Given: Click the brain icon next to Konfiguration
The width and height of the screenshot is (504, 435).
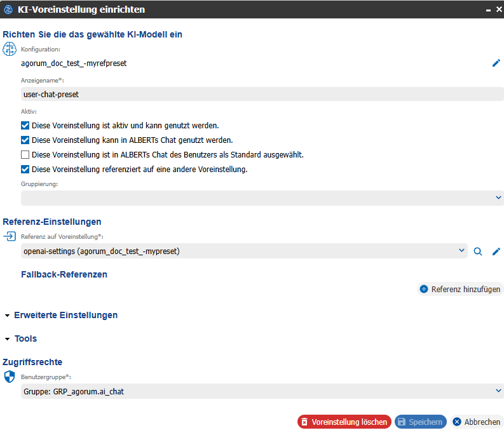Looking at the screenshot, I should tap(10, 49).
